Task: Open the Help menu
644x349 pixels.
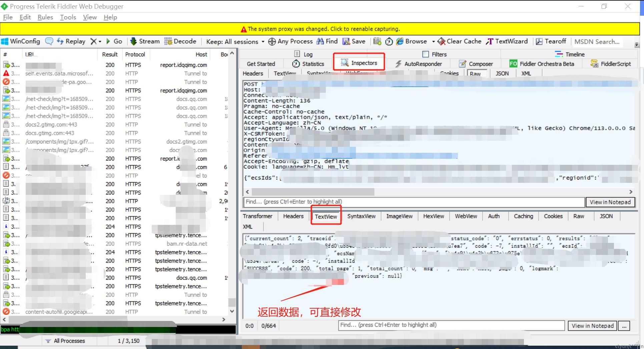Action: click(110, 17)
